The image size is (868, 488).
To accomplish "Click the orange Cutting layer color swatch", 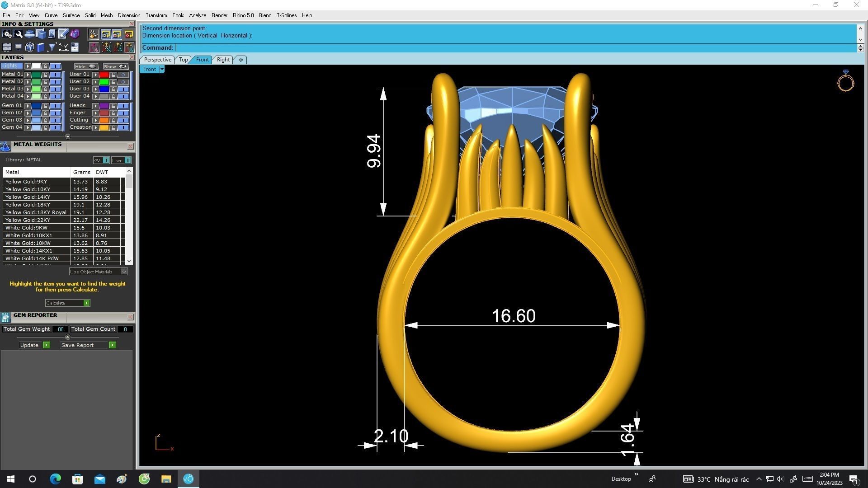I will tap(104, 120).
